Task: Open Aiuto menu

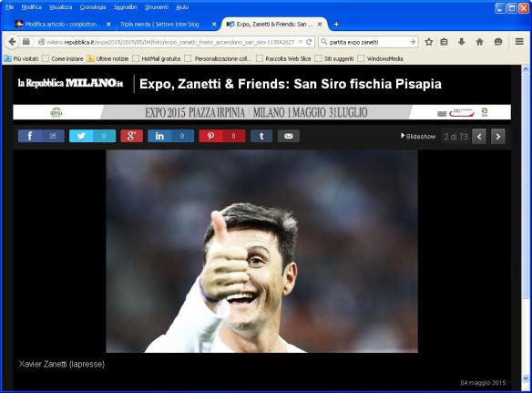Action: 182,7
